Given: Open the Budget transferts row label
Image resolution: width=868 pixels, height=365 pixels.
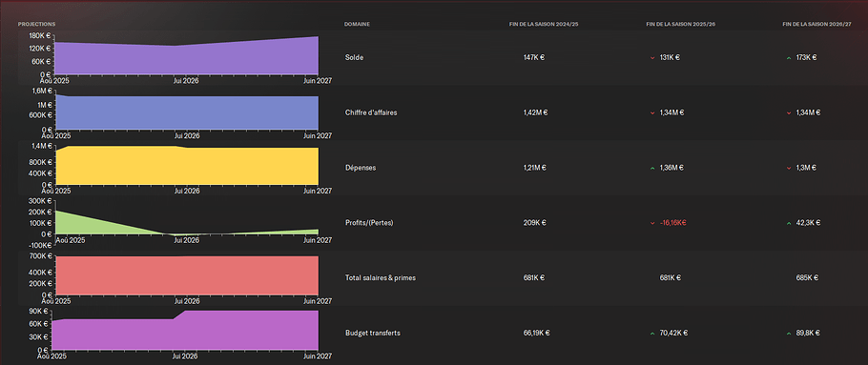Looking at the screenshot, I should [x=373, y=333].
